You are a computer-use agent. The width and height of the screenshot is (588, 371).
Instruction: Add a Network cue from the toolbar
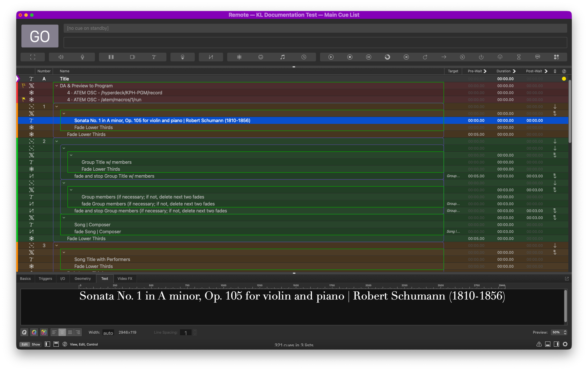239,57
